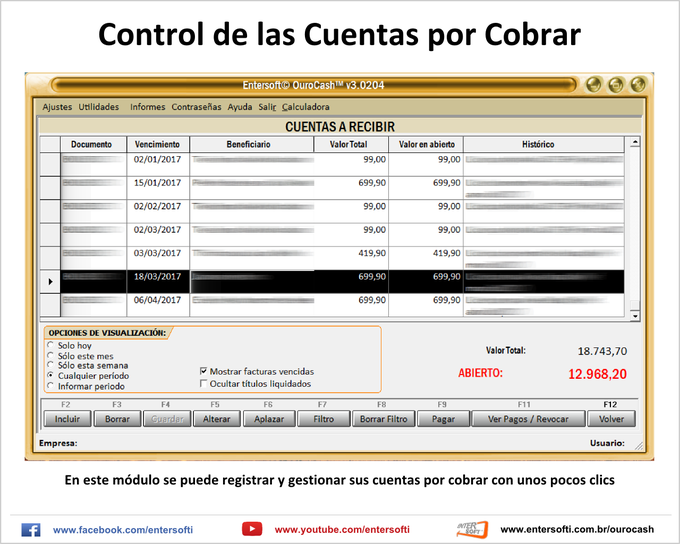Click the Valor en abierto column header
This screenshot has height=544, width=680.
click(x=426, y=144)
